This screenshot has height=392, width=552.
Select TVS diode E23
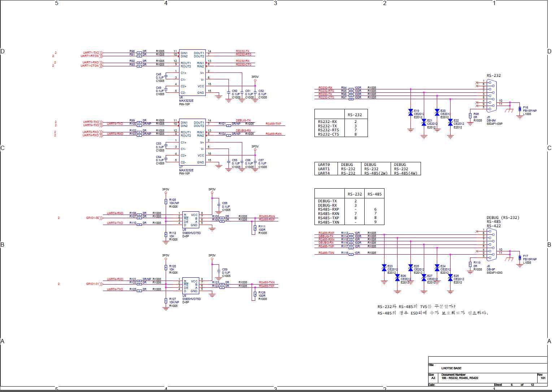click(x=384, y=268)
